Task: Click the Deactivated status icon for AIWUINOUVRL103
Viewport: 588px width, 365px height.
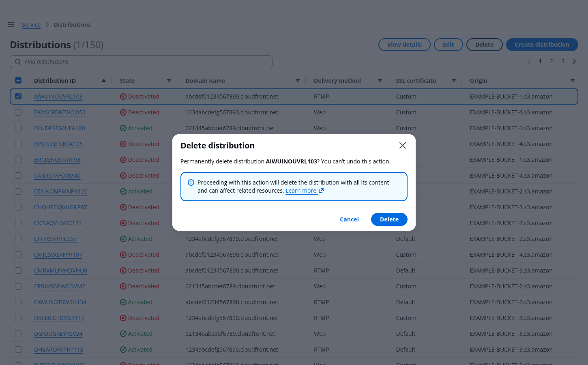Action: pos(123,97)
